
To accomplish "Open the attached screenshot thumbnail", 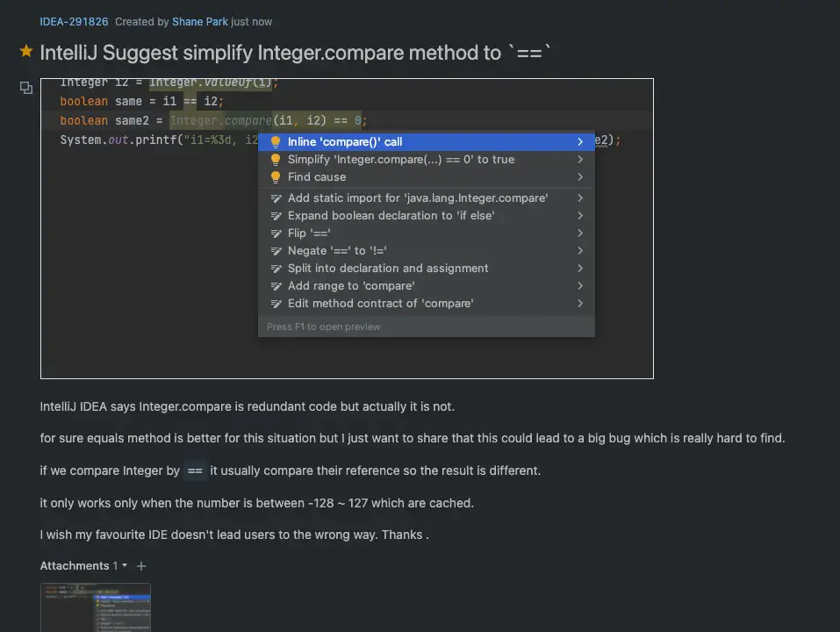I will [x=96, y=607].
